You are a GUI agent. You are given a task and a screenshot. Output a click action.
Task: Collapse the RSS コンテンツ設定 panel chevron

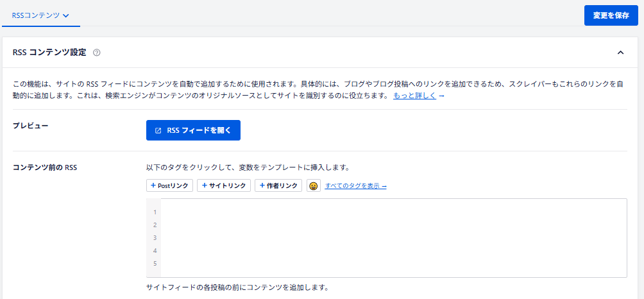pyautogui.click(x=620, y=53)
